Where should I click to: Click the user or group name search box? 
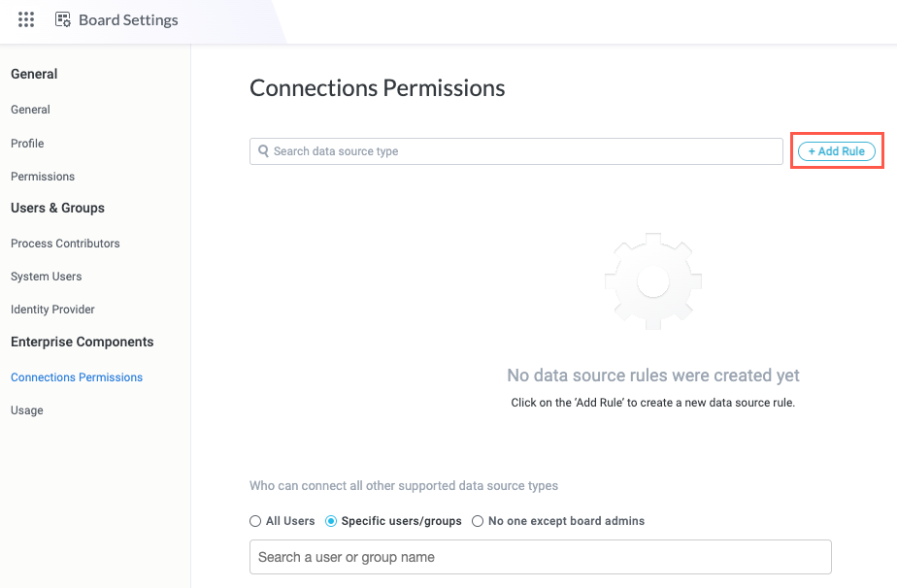pyautogui.click(x=540, y=556)
